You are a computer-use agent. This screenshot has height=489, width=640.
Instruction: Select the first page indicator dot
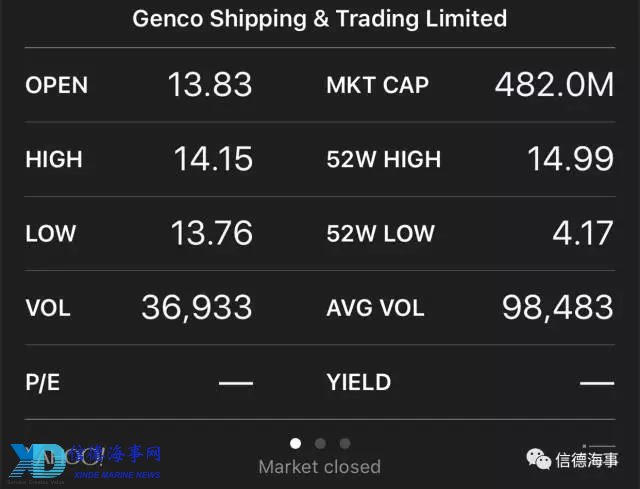point(296,443)
